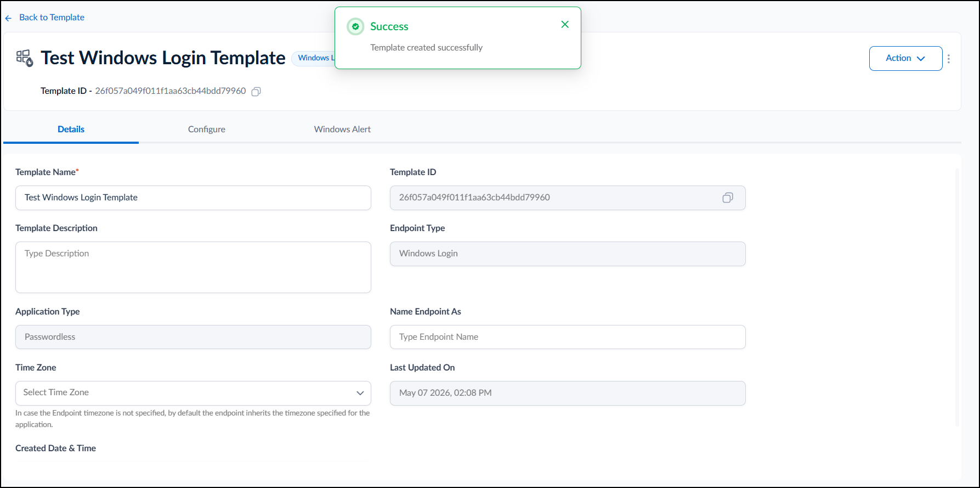980x488 pixels.
Task: Click the Back to Template arrow icon
Action: coord(8,18)
